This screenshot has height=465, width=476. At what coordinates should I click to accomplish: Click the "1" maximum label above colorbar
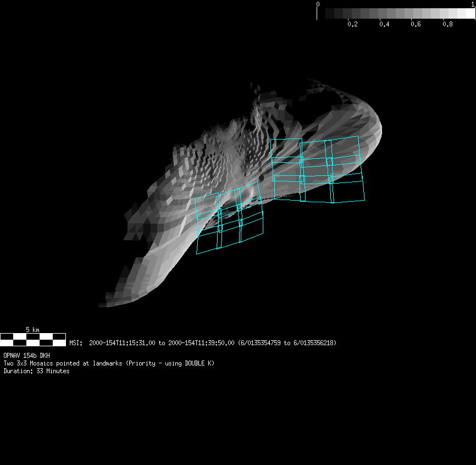[473, 4]
